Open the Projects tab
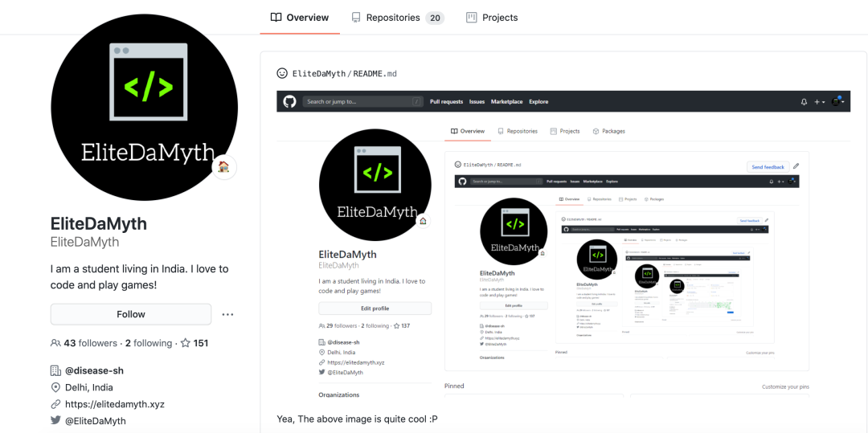The height and width of the screenshot is (433, 868). [x=492, y=18]
